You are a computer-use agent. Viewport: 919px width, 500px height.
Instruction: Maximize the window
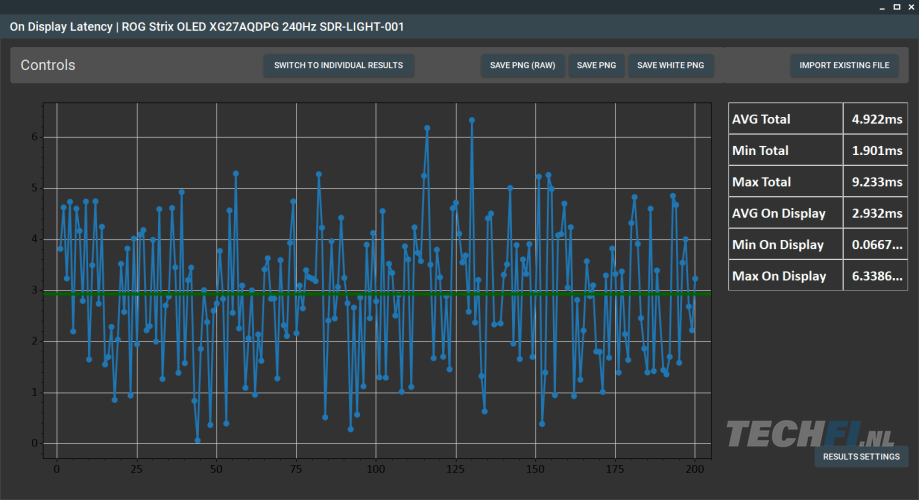coord(897,7)
